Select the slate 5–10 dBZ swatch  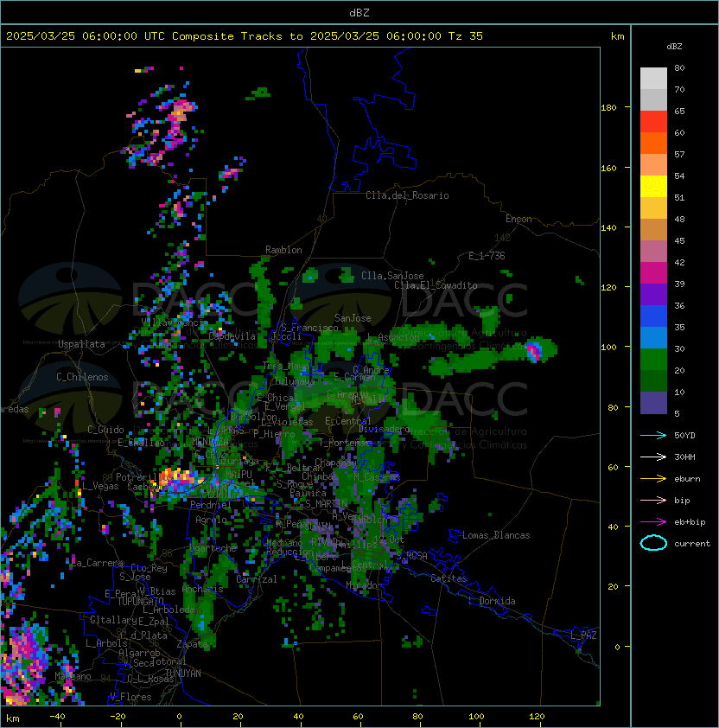click(653, 403)
